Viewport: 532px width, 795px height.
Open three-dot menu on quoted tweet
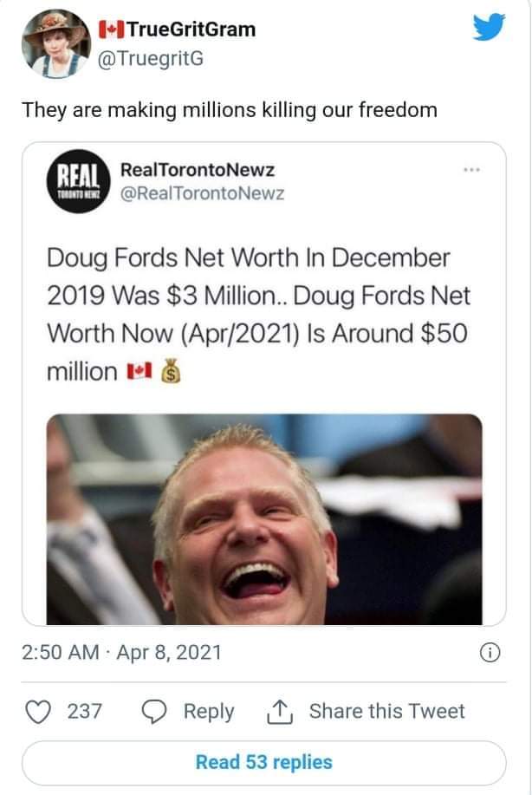[471, 169]
